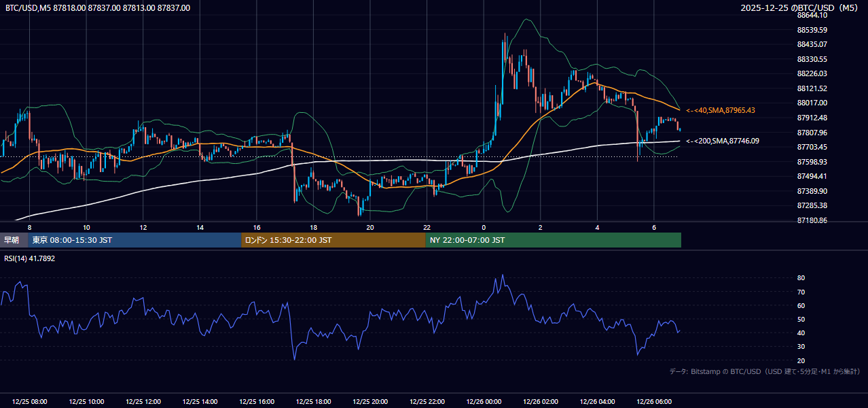Click the RSI axis level 60

(x=801, y=305)
